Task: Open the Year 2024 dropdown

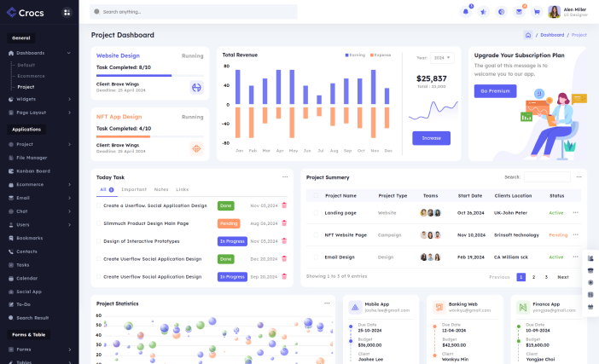Action: pos(442,58)
